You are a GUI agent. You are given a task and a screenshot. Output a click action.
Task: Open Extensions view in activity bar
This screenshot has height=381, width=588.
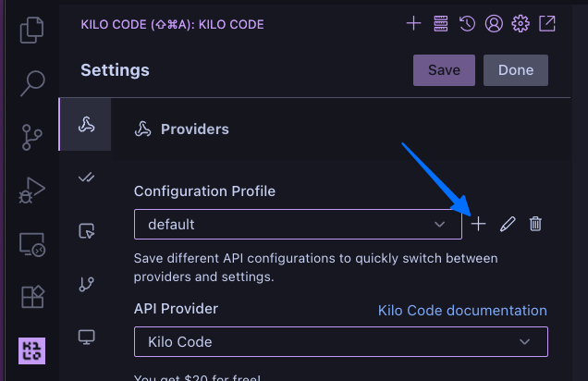point(32,298)
